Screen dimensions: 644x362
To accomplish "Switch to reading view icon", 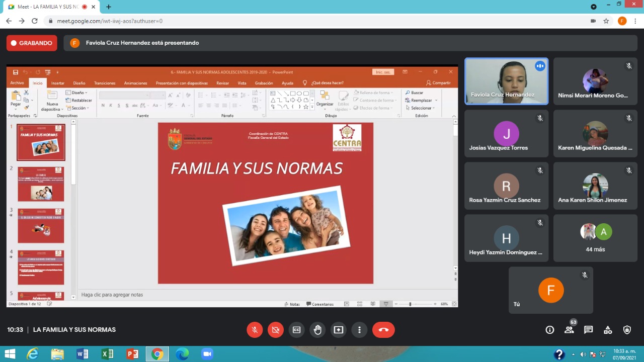I will point(373,304).
